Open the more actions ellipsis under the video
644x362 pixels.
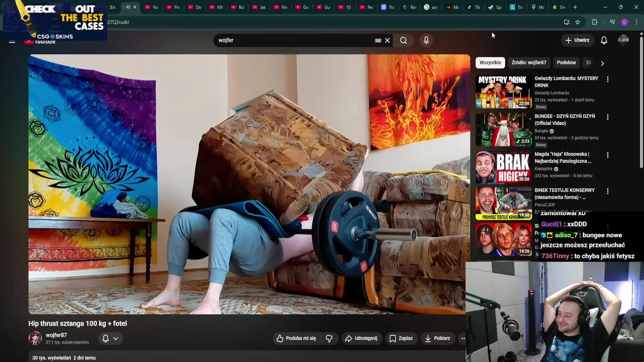coord(463,338)
